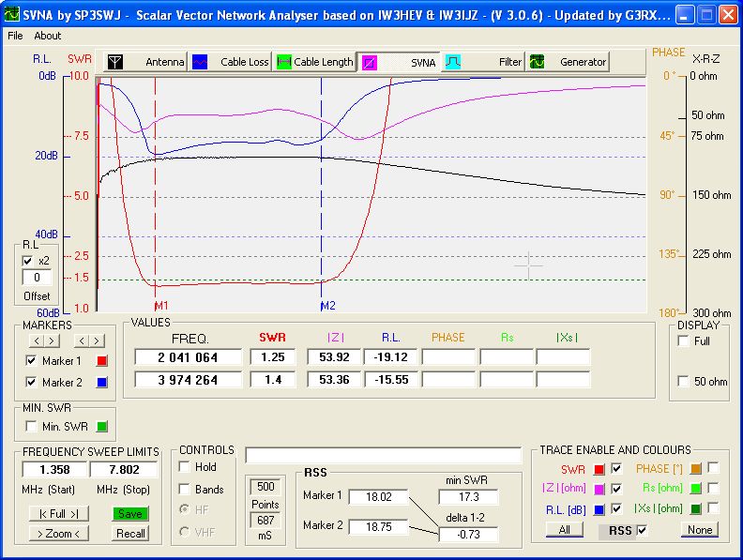The height and width of the screenshot is (560, 743).
Task: Enable the Min. SWR checkbox
Action: [x=32, y=427]
